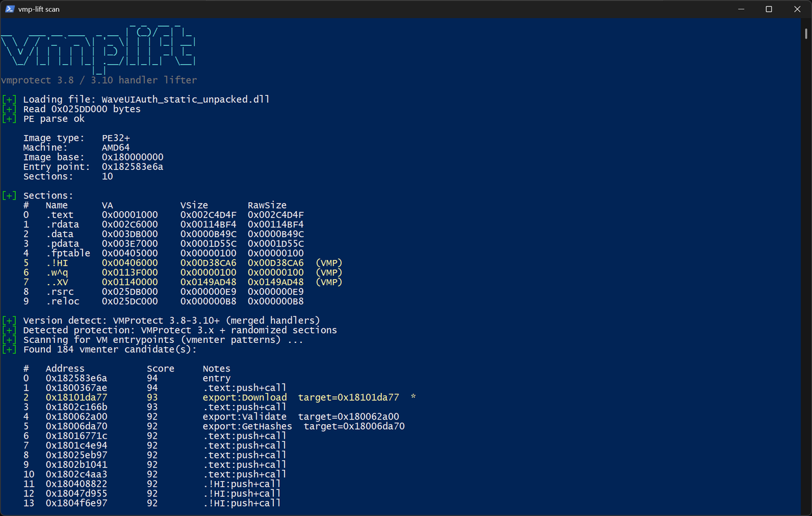The width and height of the screenshot is (812, 516).
Task: Click the target=0x180062a00 text
Action: pos(348,416)
